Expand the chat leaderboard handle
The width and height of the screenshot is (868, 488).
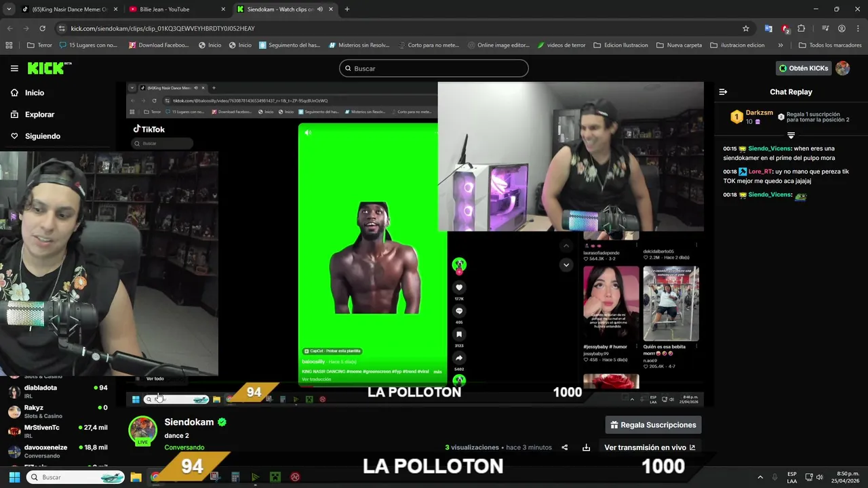(x=791, y=136)
